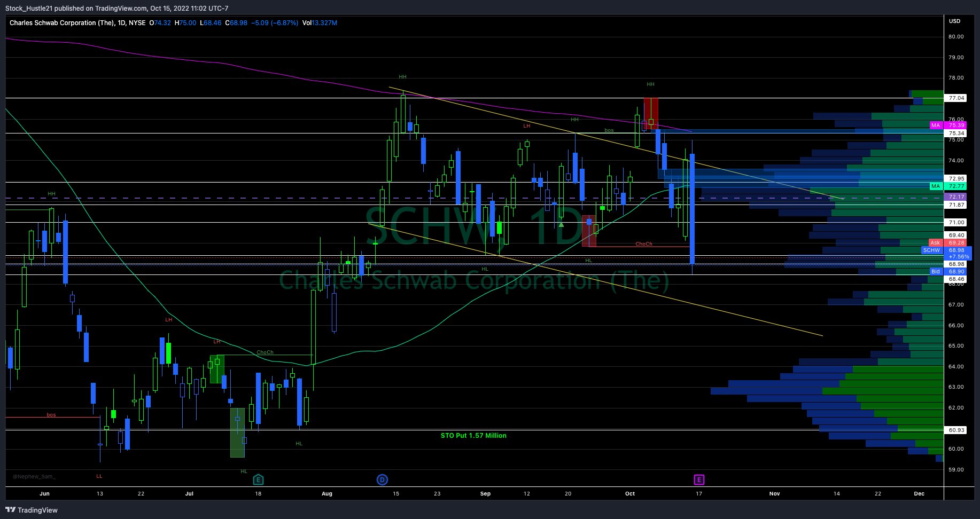Viewport: 980px width, 519px height.
Task: Select date 12 on the time axis
Action: click(x=527, y=494)
